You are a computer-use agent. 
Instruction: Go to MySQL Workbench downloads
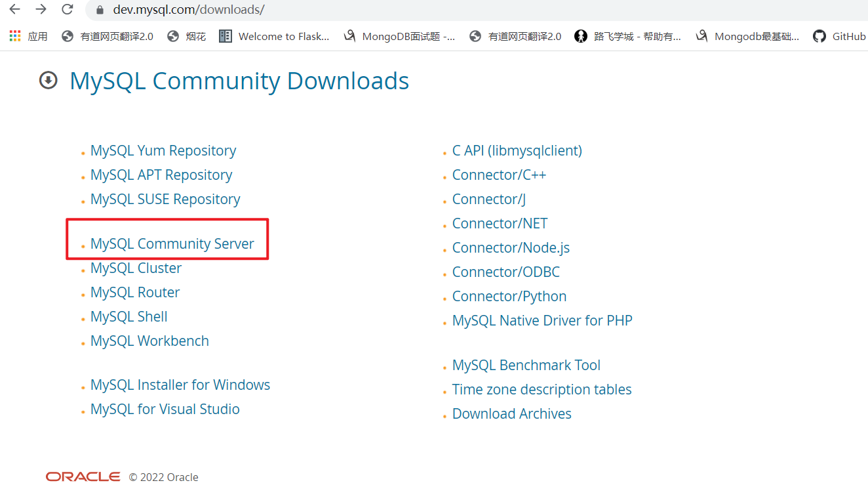pos(149,341)
